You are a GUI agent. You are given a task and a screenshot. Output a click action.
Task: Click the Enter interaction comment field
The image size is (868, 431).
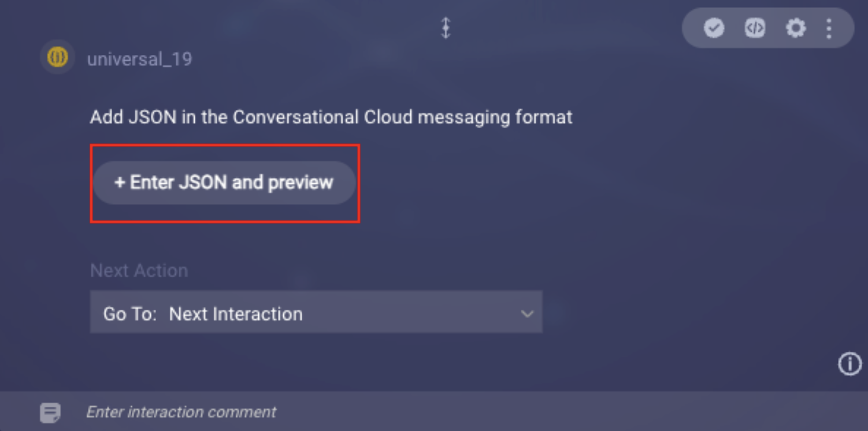(x=181, y=412)
